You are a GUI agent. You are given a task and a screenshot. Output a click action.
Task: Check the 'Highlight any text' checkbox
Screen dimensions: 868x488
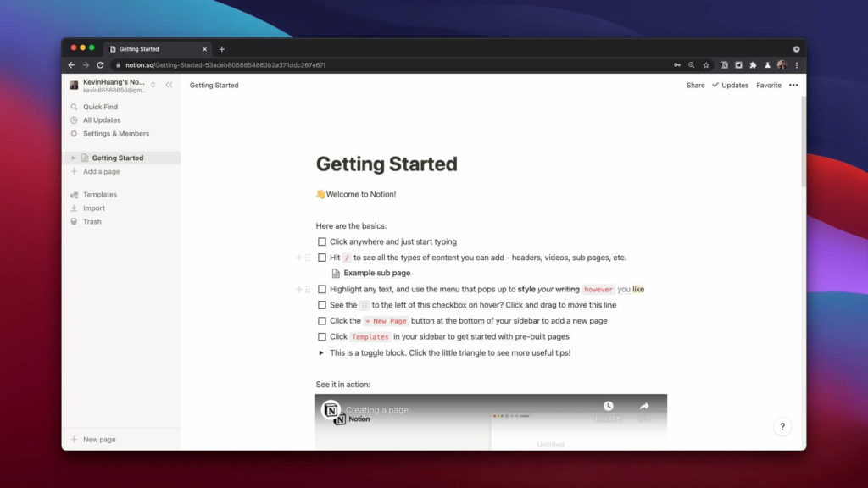(x=321, y=289)
